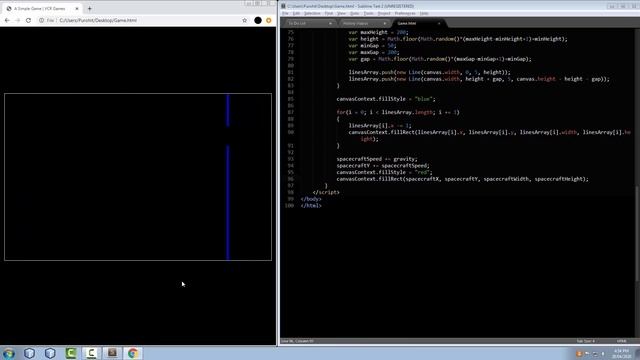Focus the Chrome address bar URL

[98, 20]
